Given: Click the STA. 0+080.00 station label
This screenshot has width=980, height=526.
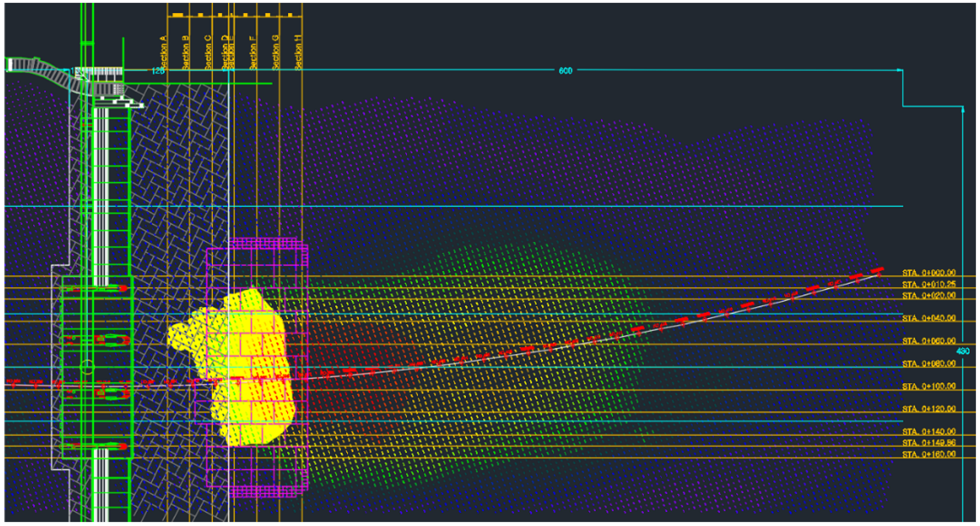Looking at the screenshot, I should point(929,364).
